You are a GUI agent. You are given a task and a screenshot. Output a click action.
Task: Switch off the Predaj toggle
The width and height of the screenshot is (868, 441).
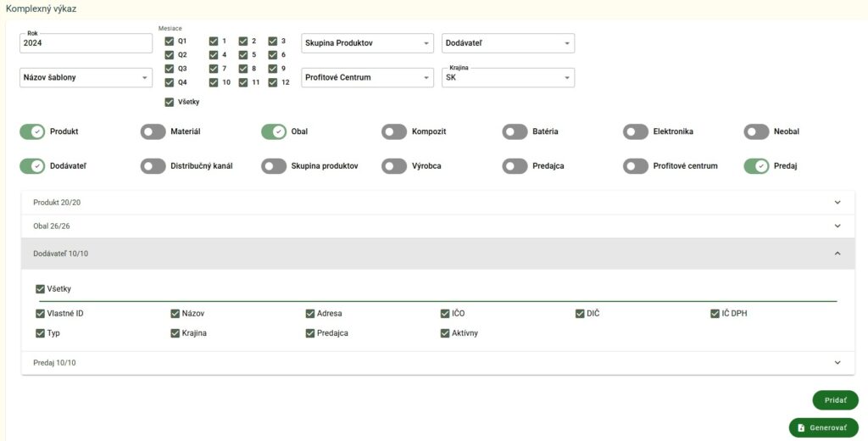(756, 166)
